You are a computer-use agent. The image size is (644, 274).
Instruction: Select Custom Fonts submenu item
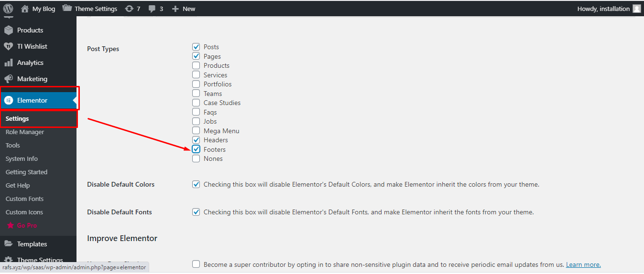click(x=24, y=199)
